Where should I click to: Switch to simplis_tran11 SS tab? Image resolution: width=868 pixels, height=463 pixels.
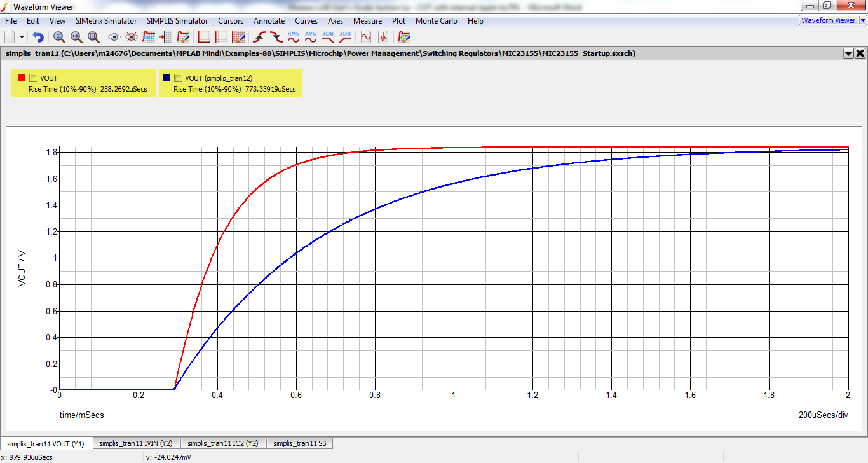click(x=299, y=443)
